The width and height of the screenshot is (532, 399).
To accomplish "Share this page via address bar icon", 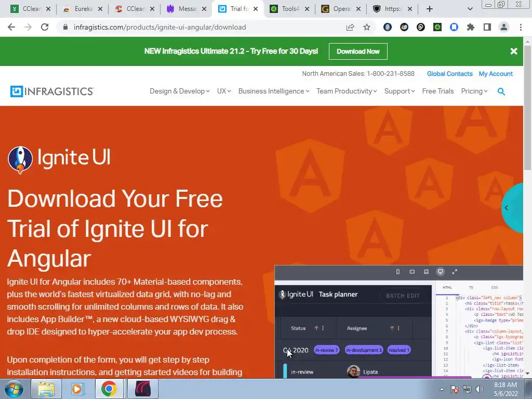I will [x=350, y=27].
